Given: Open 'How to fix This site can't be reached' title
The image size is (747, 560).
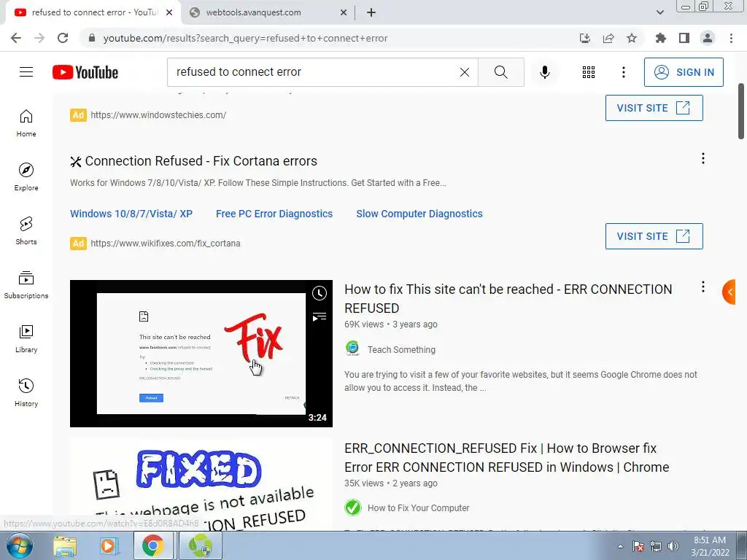Looking at the screenshot, I should click(x=508, y=298).
